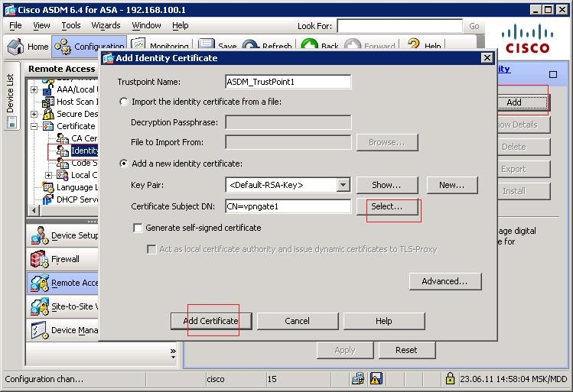Screen dimensions: 573x392
Task: Click the Forward arrow icon
Action: coord(353,44)
